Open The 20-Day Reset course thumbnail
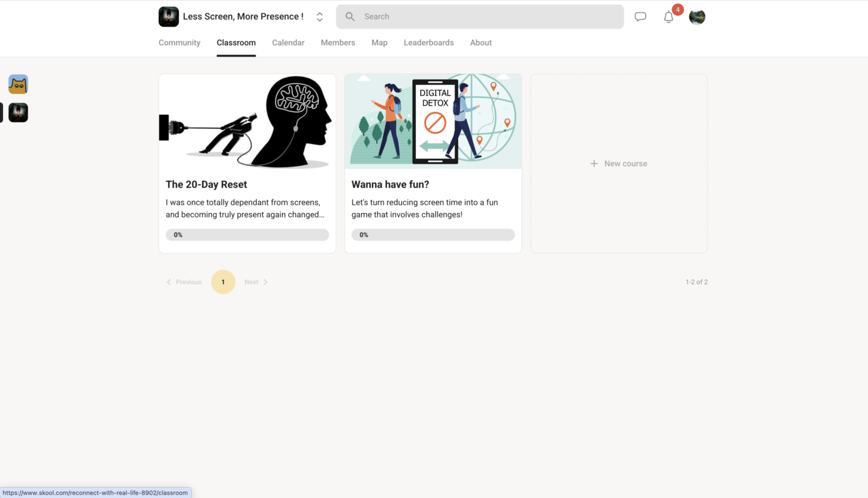868x498 pixels. click(x=247, y=121)
